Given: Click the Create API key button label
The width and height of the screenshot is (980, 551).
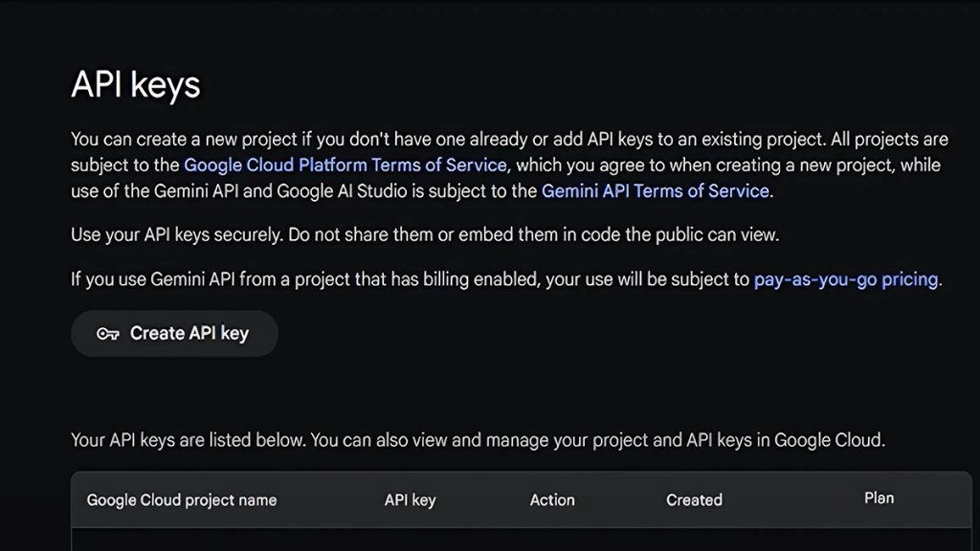Looking at the screenshot, I should click(189, 334).
